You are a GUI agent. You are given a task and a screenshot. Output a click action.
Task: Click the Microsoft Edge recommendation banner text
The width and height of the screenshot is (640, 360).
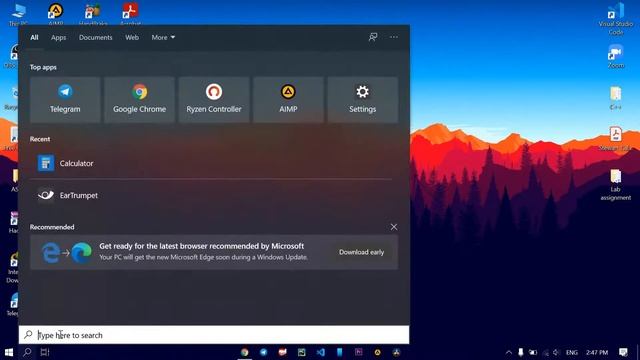pyautogui.click(x=203, y=251)
